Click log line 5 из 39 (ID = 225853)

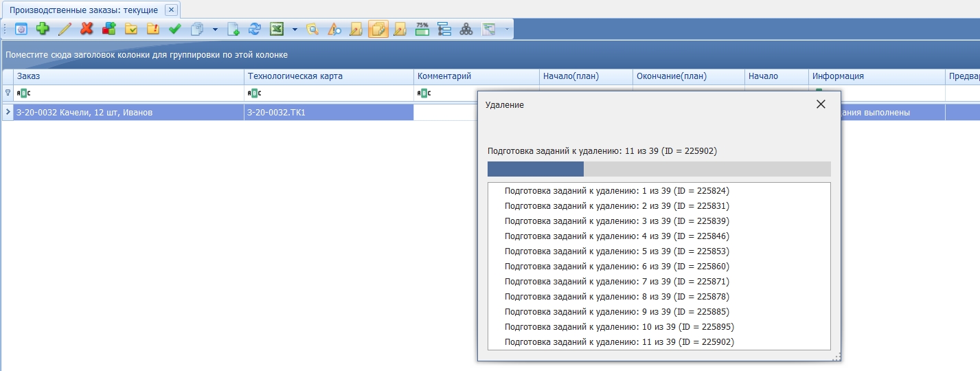(x=617, y=251)
